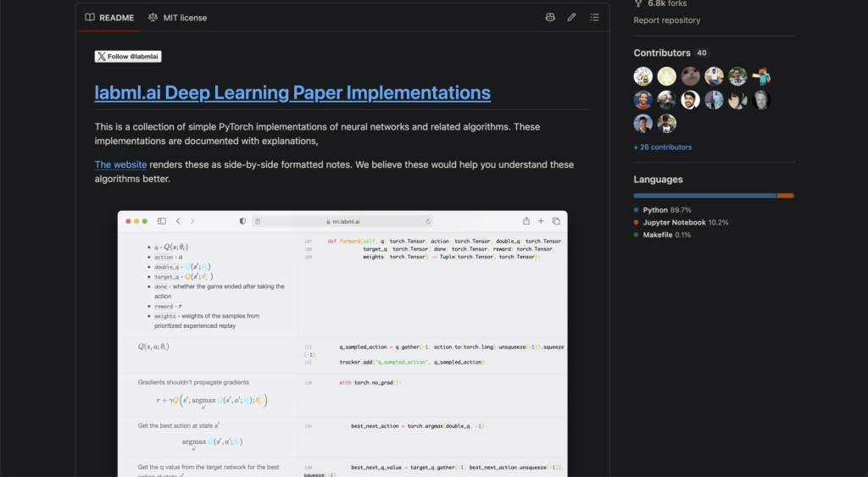
Task: Click the Languages heading
Action: [658, 180]
